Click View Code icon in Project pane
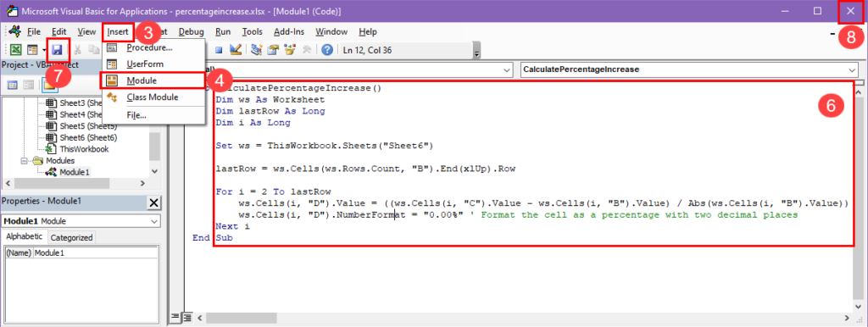Viewport: 868px width, 327px height. (x=12, y=86)
